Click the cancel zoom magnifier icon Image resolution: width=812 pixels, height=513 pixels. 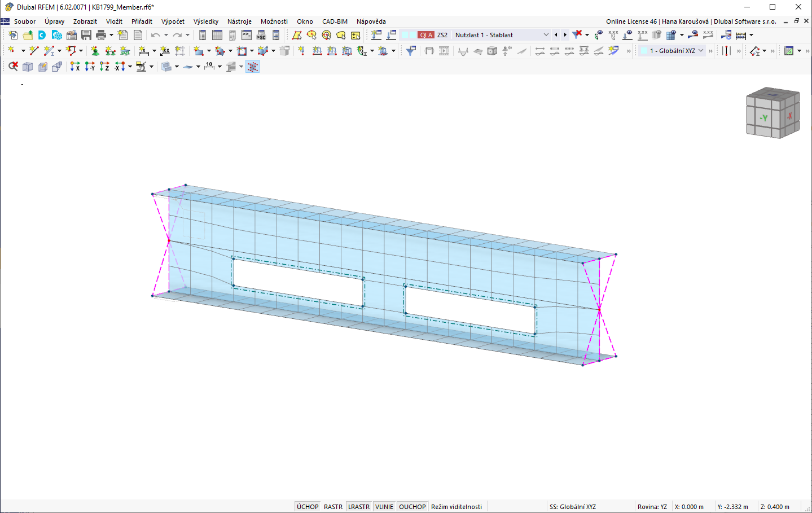(12, 67)
